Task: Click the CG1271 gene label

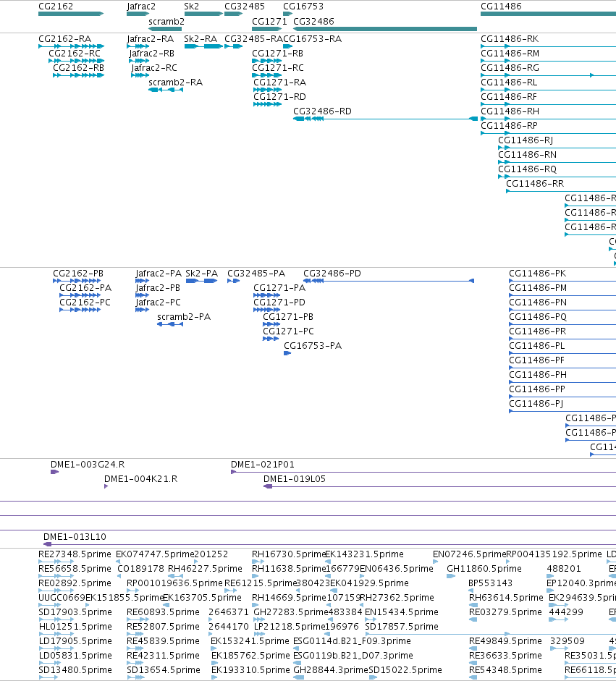Action: point(269,21)
